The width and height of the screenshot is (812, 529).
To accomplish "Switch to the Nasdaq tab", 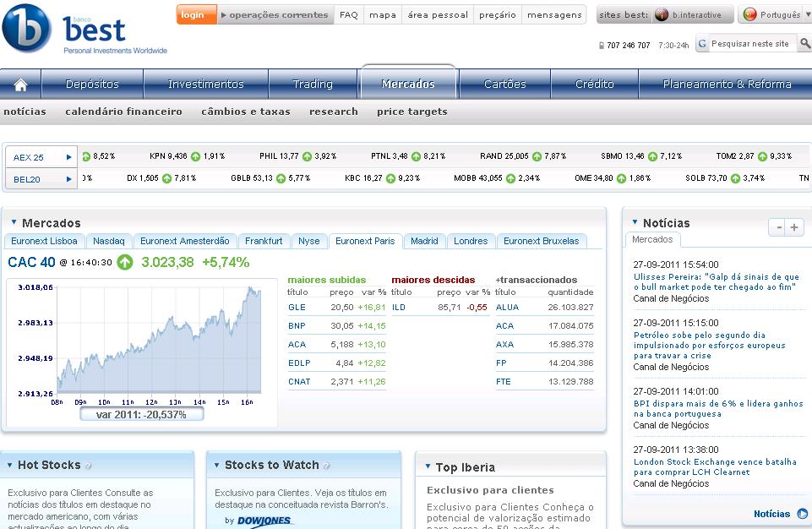I will [x=109, y=241].
